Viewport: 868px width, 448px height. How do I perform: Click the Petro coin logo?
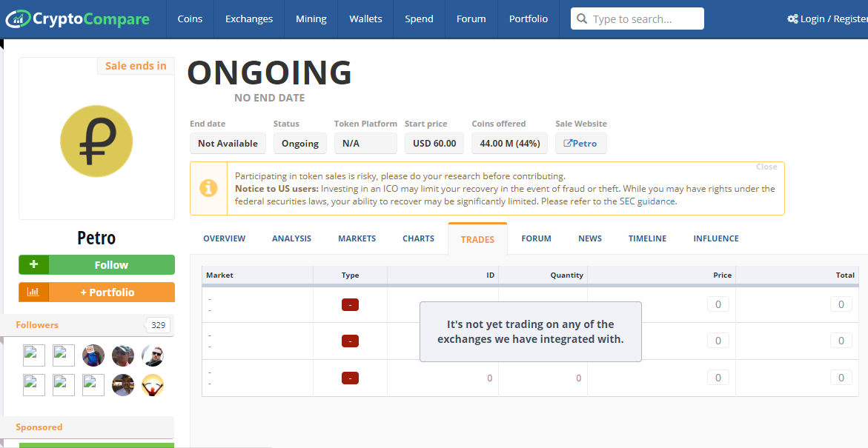click(96, 141)
